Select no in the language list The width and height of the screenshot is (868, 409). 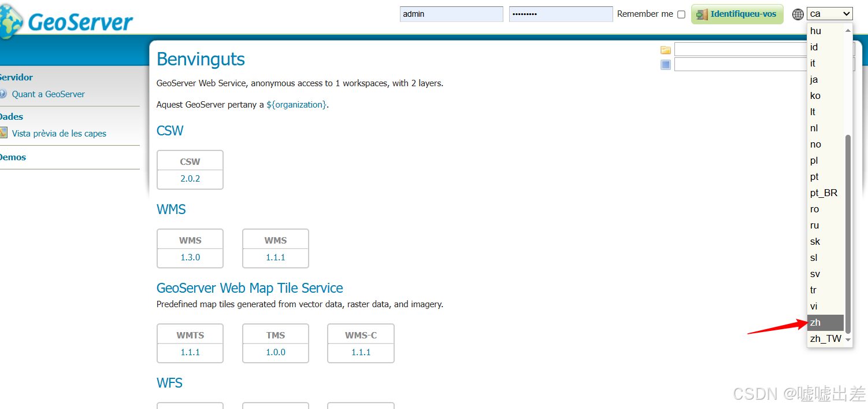(826, 145)
